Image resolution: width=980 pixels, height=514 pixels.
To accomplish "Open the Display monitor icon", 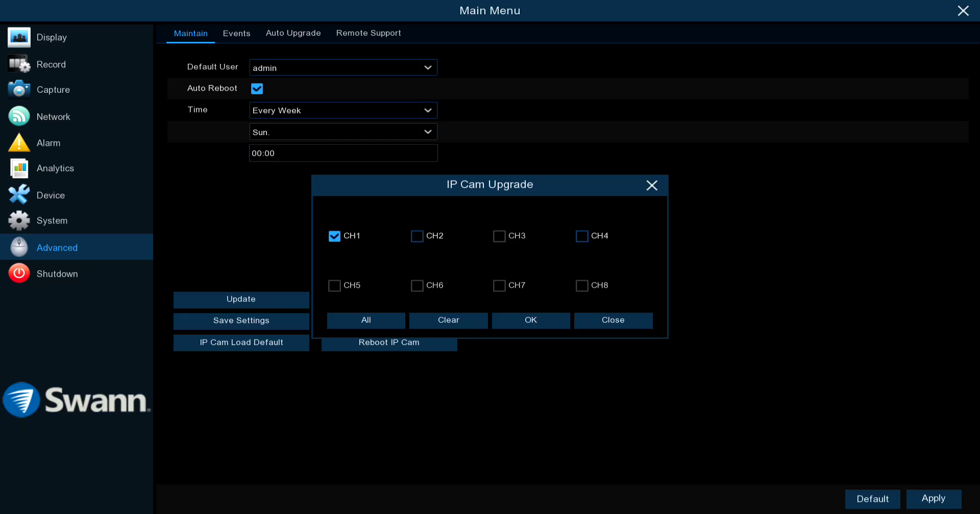I will point(19,37).
